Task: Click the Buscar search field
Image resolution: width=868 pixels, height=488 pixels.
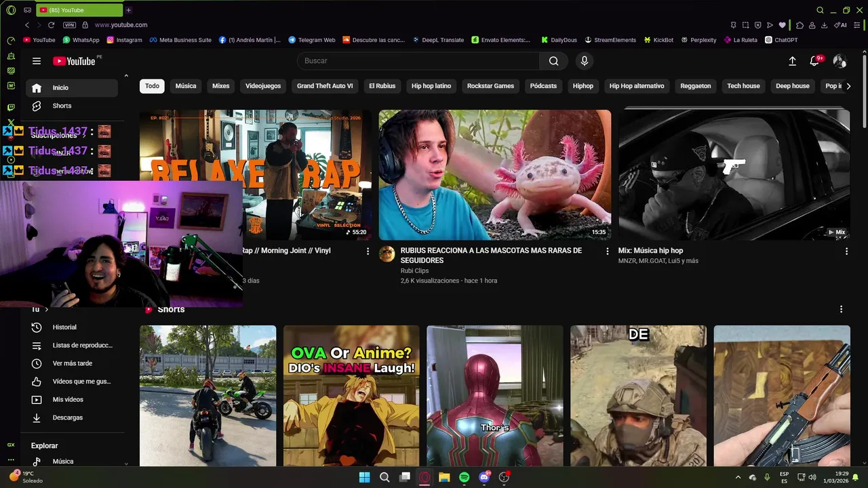Action: (418, 61)
